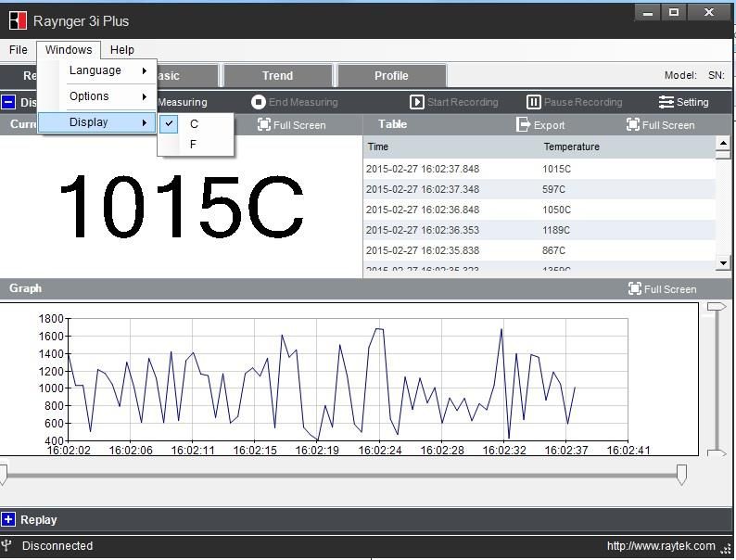Expand the Options submenu arrow
Viewport: 736px width, 560px height.
click(x=145, y=96)
